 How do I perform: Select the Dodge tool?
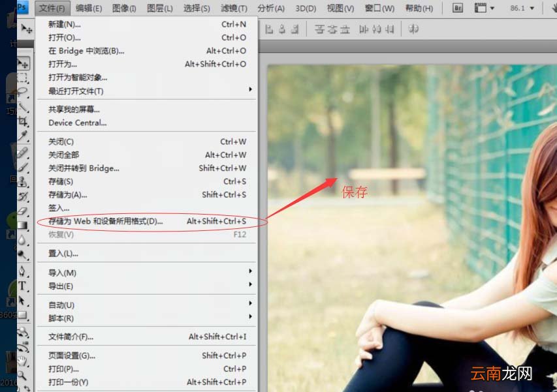click(23, 254)
